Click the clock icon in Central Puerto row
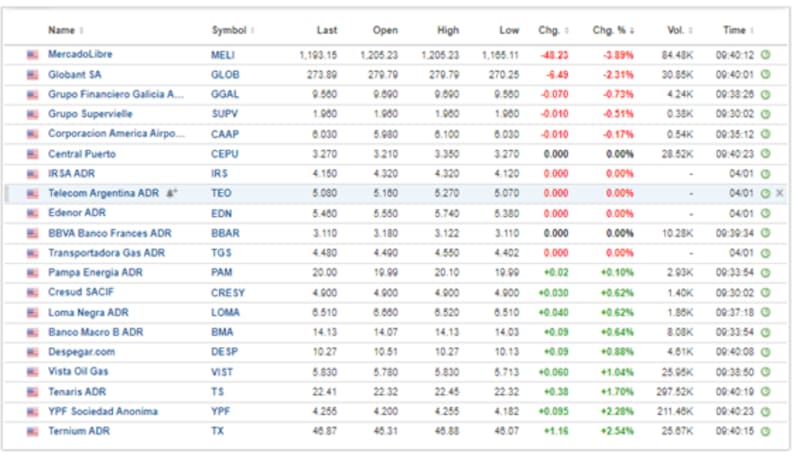The width and height of the screenshot is (800, 466). click(765, 154)
